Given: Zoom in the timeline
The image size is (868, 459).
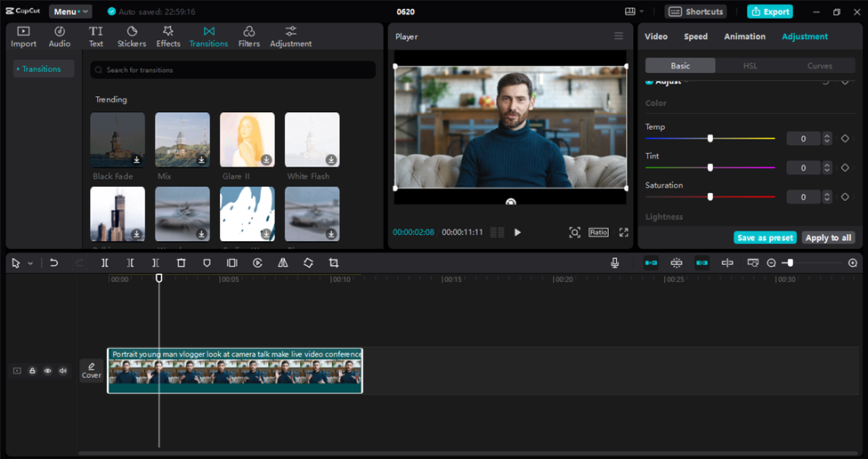Looking at the screenshot, I should [x=853, y=263].
